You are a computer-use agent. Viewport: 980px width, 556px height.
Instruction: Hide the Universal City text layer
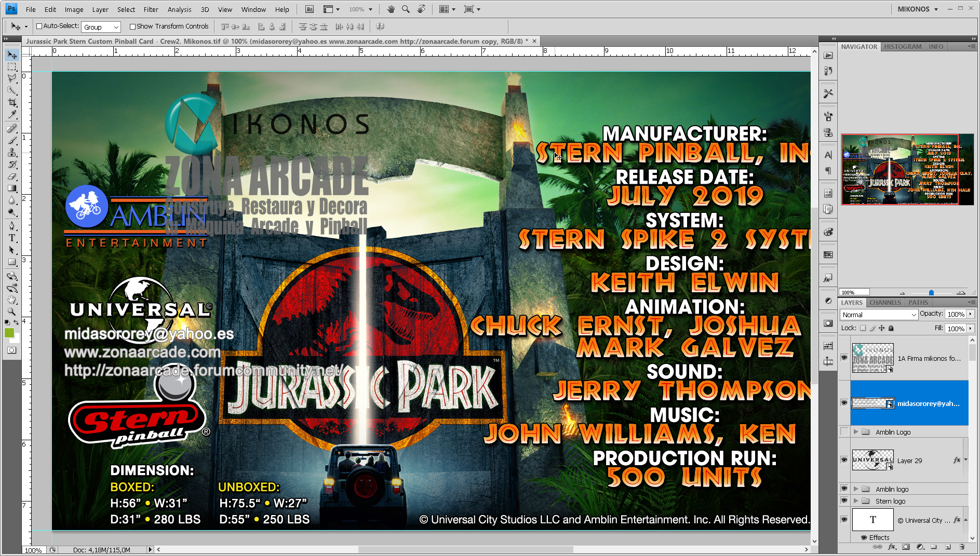[x=844, y=519]
